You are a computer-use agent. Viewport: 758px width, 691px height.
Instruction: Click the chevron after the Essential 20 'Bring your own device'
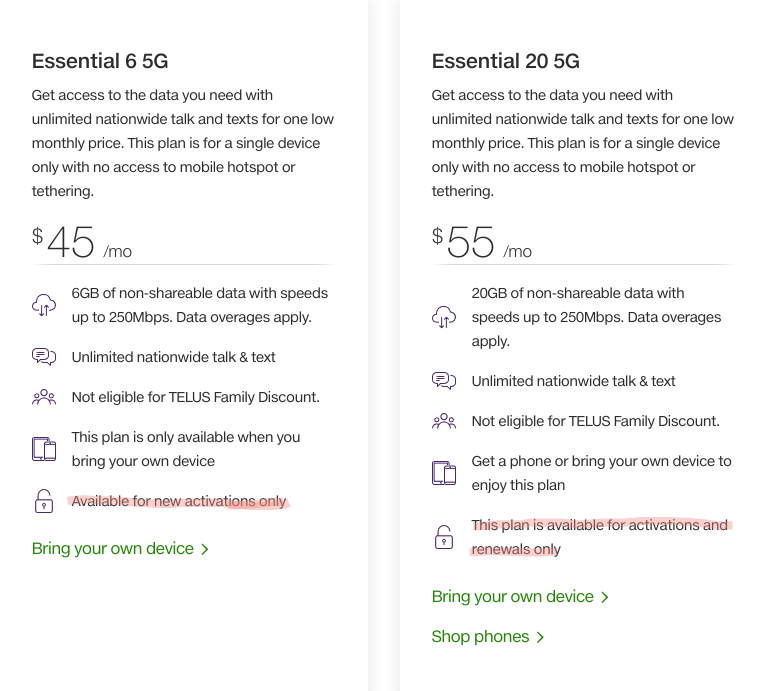coord(604,597)
